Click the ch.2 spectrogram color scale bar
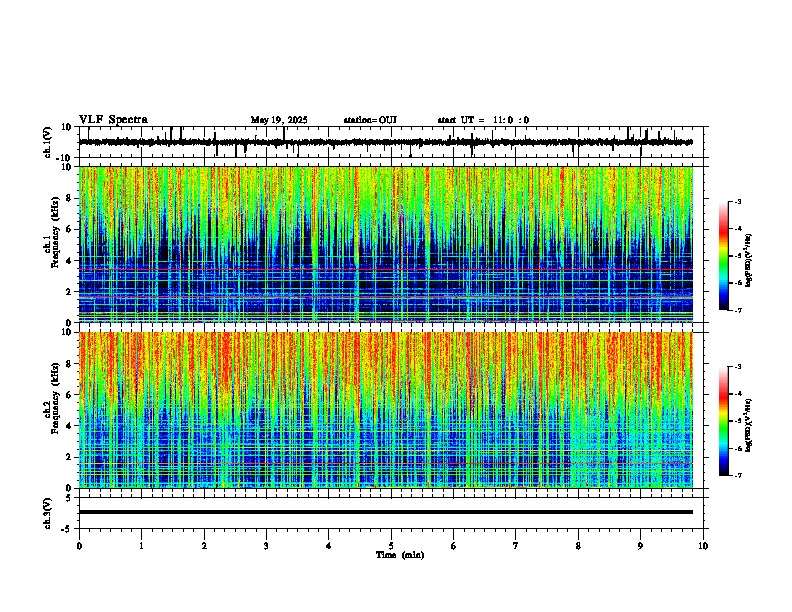 coord(723,421)
